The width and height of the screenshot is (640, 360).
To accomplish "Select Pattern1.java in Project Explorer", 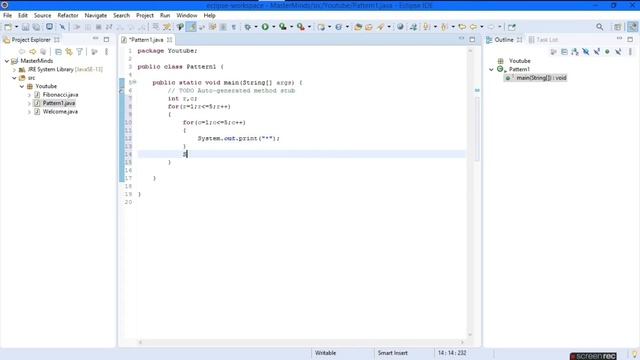I will pos(59,103).
